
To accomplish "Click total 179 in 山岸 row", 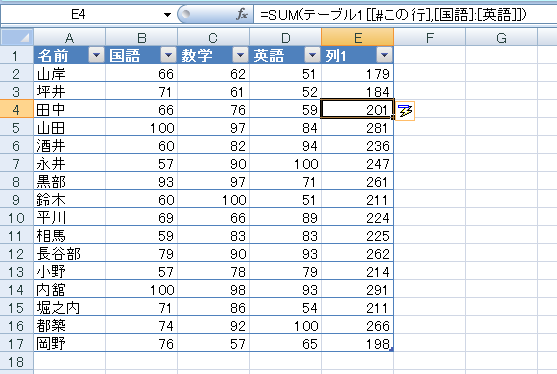I will tap(357, 74).
